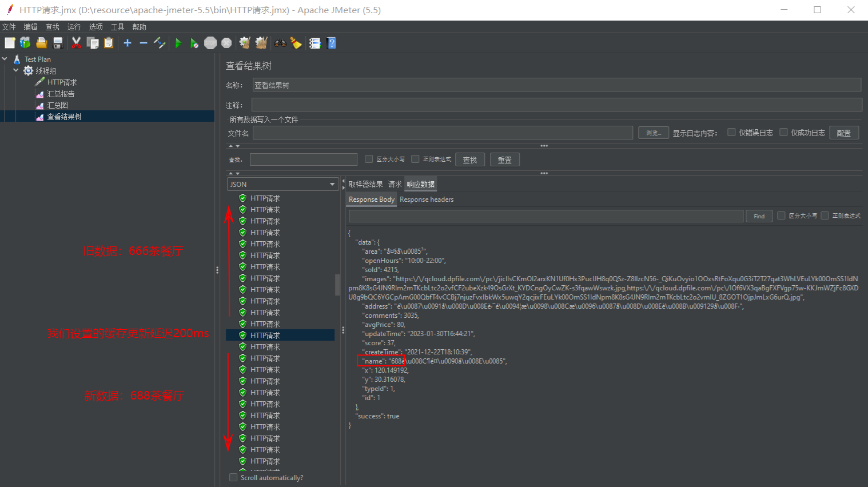Image resolution: width=868 pixels, height=487 pixels.
Task: Switch to the 请求 tab
Action: [x=395, y=184]
